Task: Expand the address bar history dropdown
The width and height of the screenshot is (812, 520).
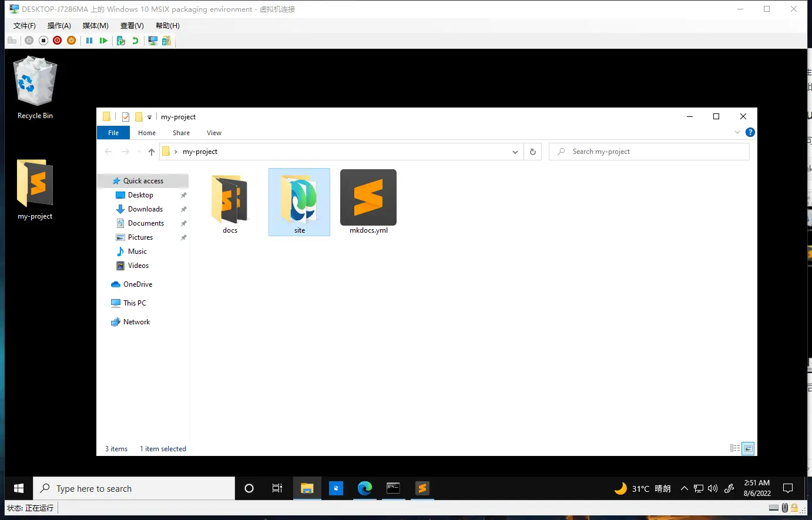Action: pyautogui.click(x=515, y=152)
